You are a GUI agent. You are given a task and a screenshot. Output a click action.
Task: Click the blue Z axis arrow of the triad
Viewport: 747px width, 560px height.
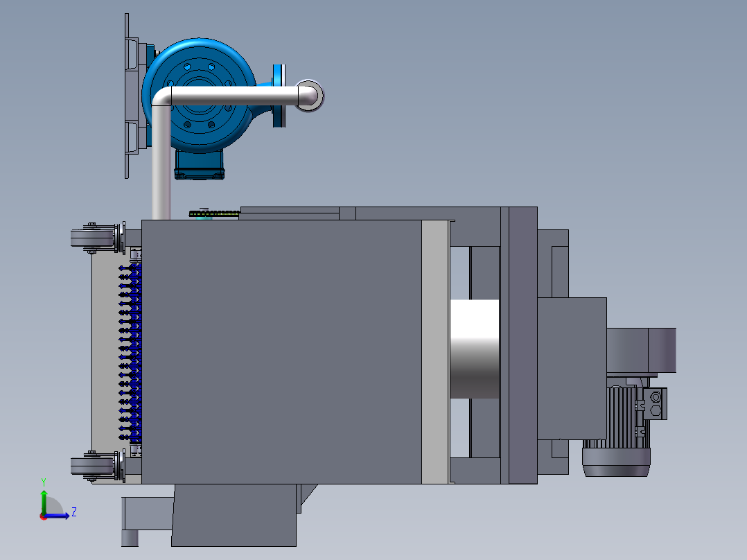pyautogui.click(x=58, y=516)
